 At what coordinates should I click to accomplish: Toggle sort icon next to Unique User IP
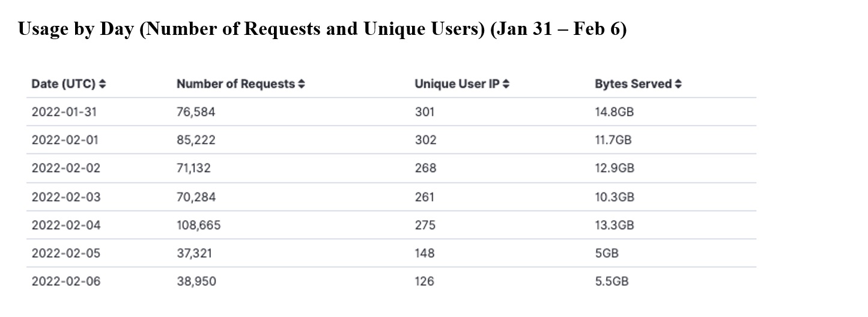tap(506, 85)
